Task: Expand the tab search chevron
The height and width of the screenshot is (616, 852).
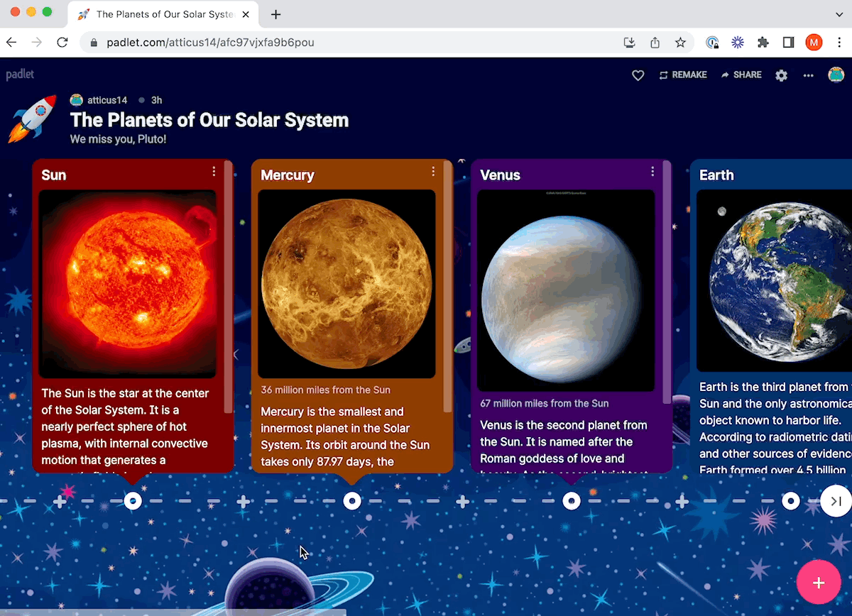Action: pos(839,14)
